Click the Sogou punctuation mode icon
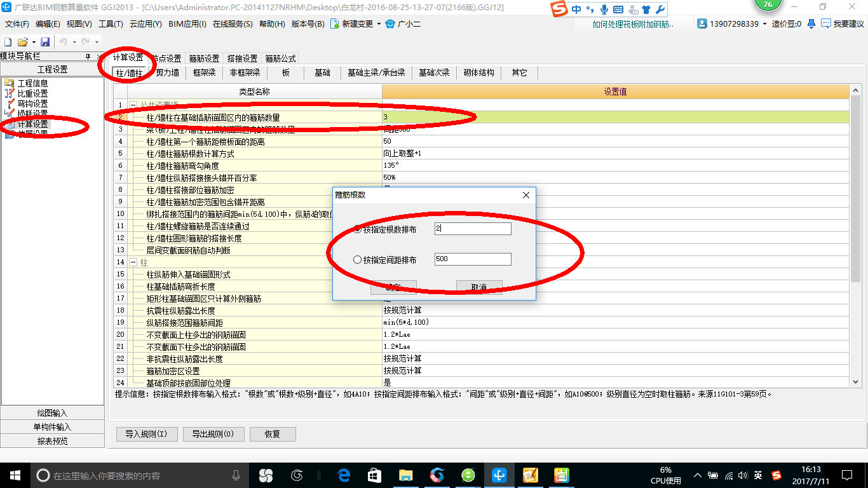This screenshot has width=868, height=488. pyautogui.click(x=590, y=10)
